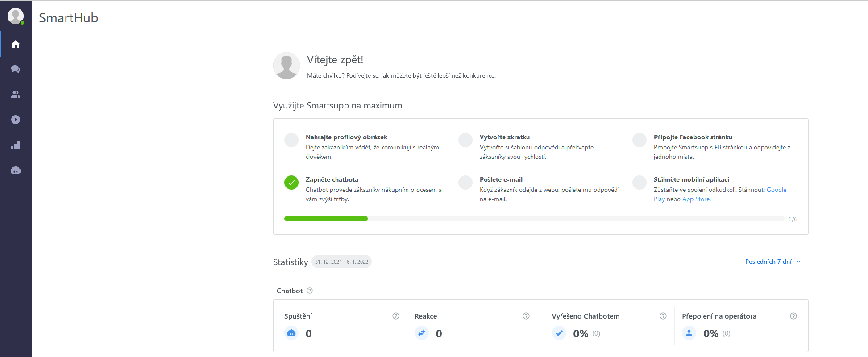Open the Home dashboard in the sidebar
Viewport: 868px width, 357px height.
(16, 44)
